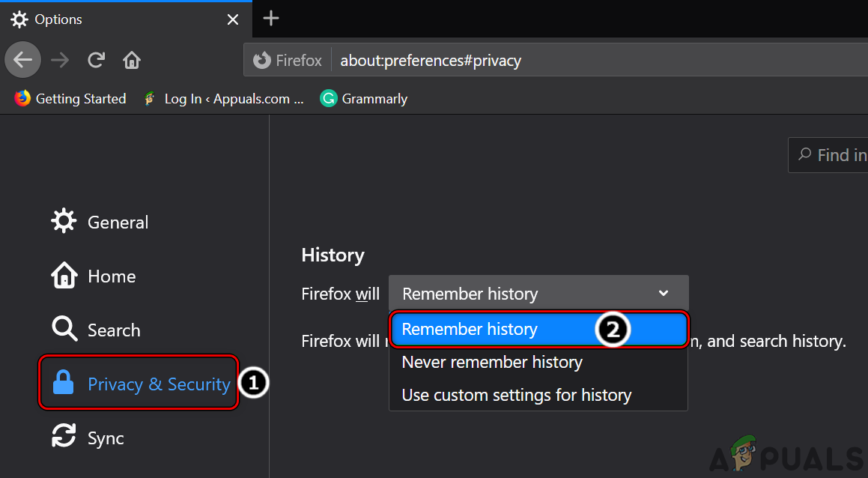Expand the Firefox will history dropdown
Image resolution: width=868 pixels, height=478 pixels.
click(538, 294)
